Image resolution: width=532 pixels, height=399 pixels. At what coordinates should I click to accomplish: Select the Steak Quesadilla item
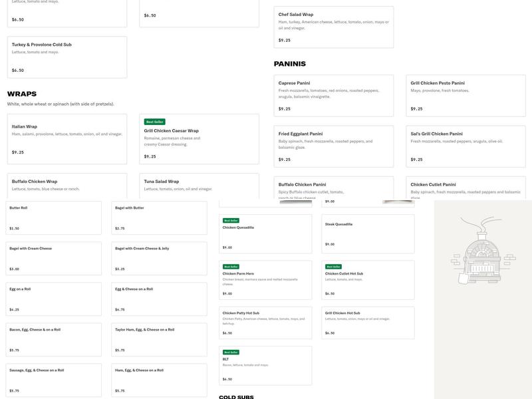(x=368, y=233)
